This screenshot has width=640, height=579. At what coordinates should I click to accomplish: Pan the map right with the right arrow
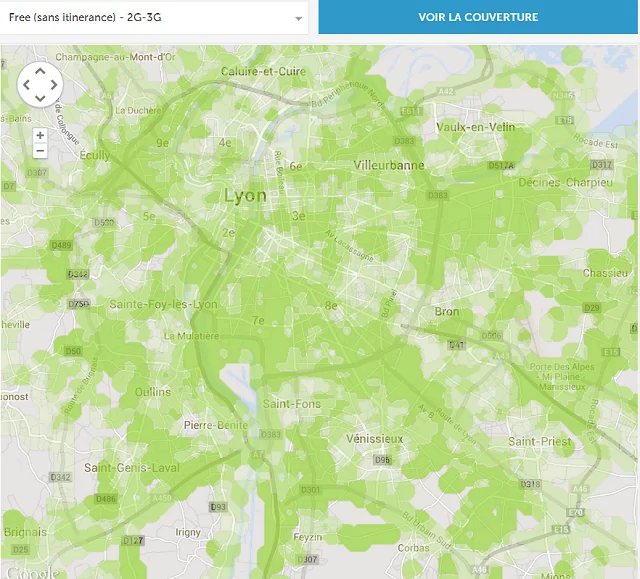(x=53, y=85)
